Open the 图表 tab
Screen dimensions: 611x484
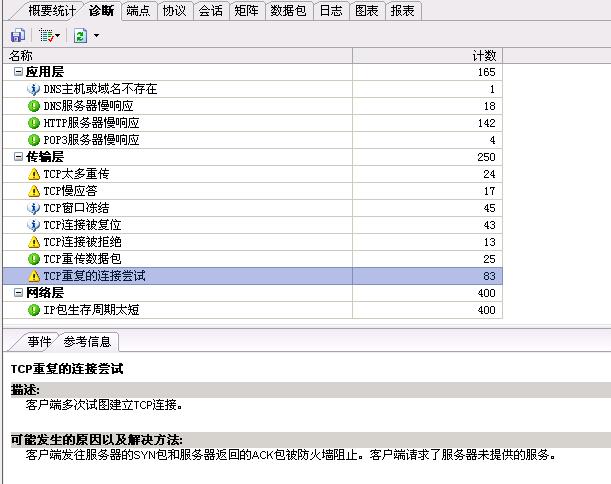(367, 11)
